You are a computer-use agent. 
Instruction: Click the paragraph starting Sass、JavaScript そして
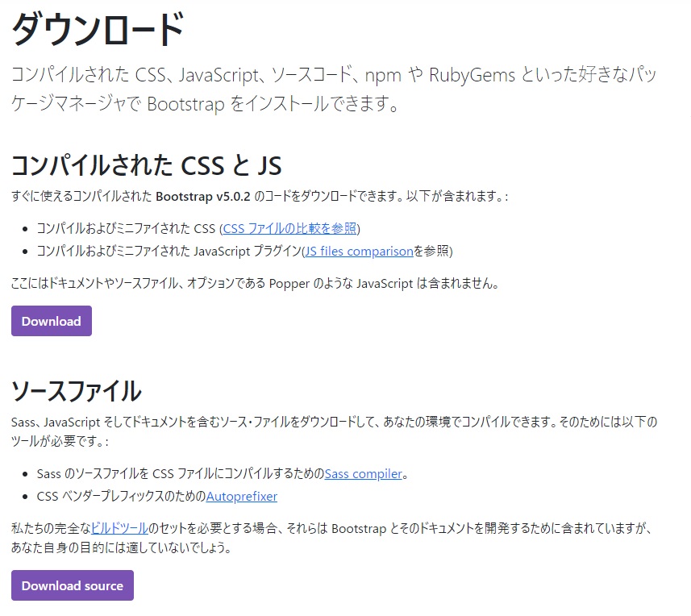click(334, 431)
